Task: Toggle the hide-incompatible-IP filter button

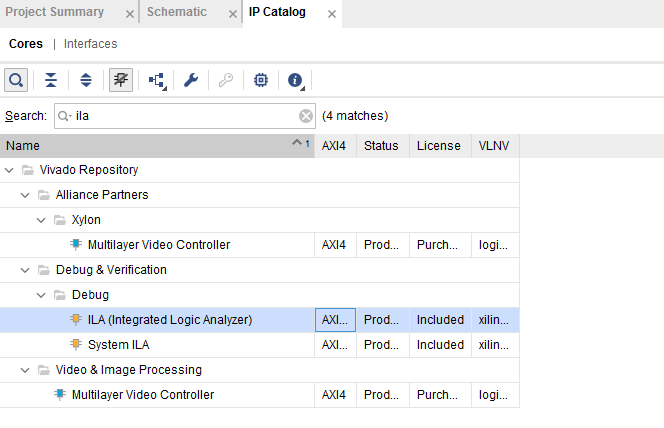Action: pyautogui.click(x=121, y=80)
